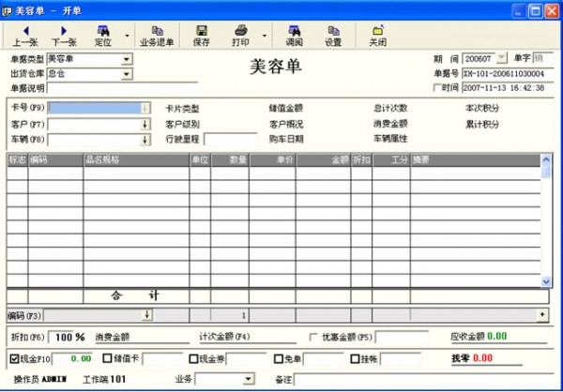Screen dimensions: 563x392
Task: Toggle the 时间 checkbox
Action: [437, 87]
